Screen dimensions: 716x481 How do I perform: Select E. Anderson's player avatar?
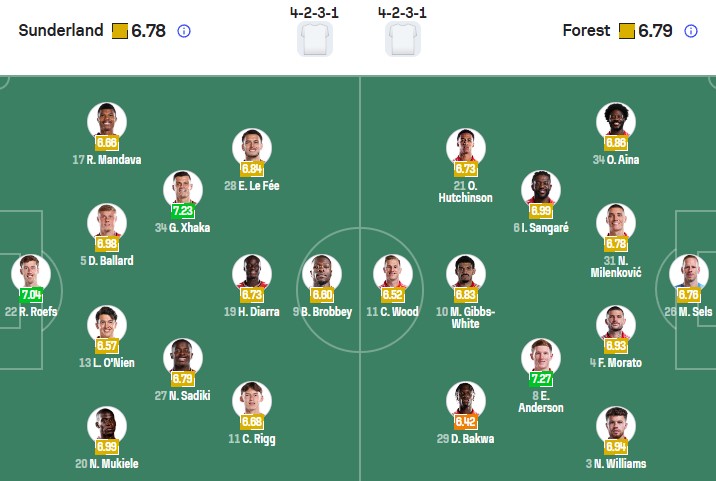point(540,358)
